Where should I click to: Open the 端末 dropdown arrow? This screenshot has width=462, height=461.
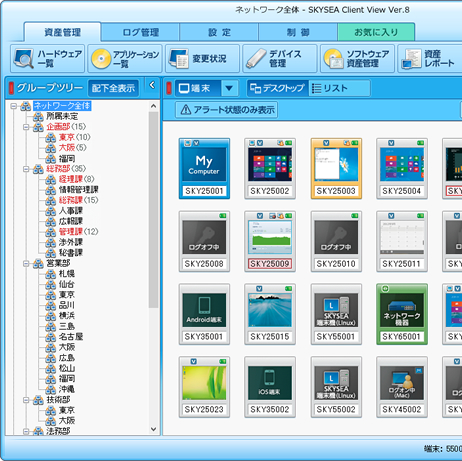pos(229,88)
